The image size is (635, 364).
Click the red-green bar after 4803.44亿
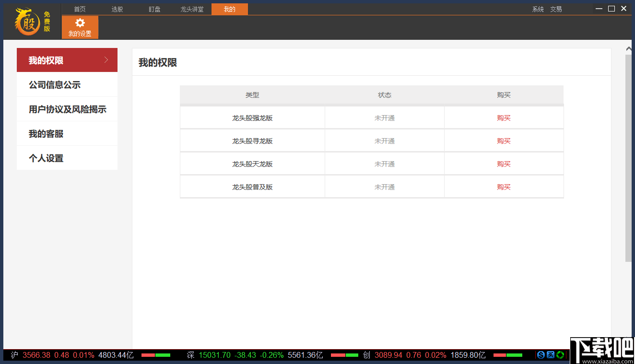156,355
